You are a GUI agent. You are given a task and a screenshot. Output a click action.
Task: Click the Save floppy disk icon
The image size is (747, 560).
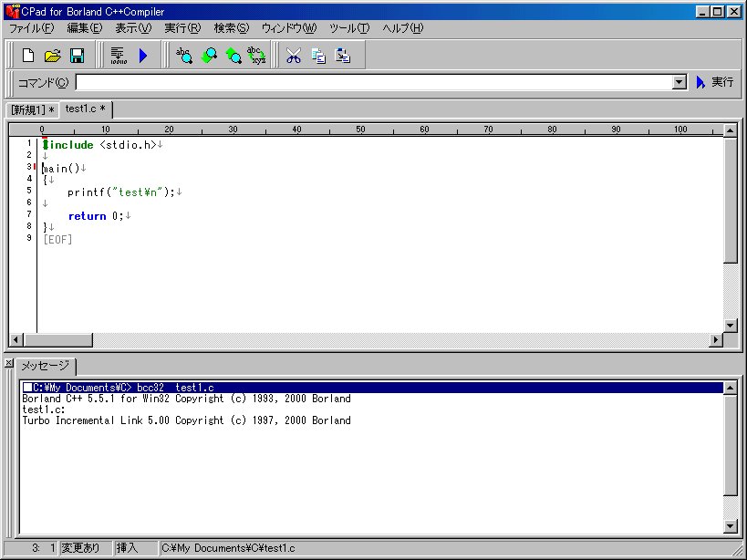pyautogui.click(x=78, y=56)
